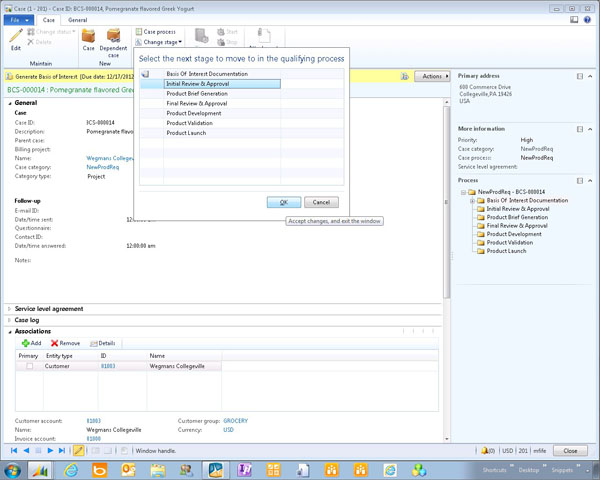Go to last record arrow
This screenshot has width=600, height=480.
(62, 451)
